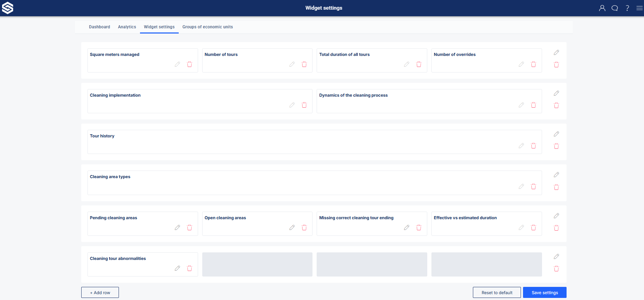Screen dimensions: 644x300
Task: Edit the Dynamics of the cleaning process widget
Action: [x=521, y=105]
